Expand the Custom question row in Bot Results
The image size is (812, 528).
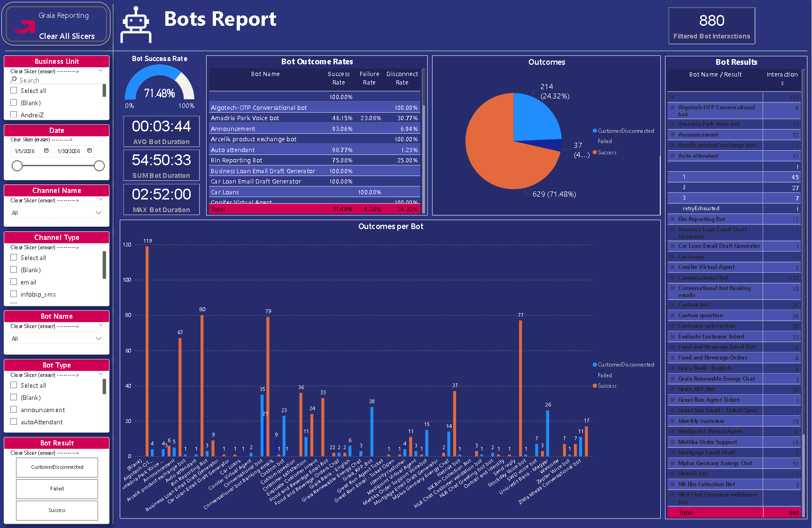[673, 315]
